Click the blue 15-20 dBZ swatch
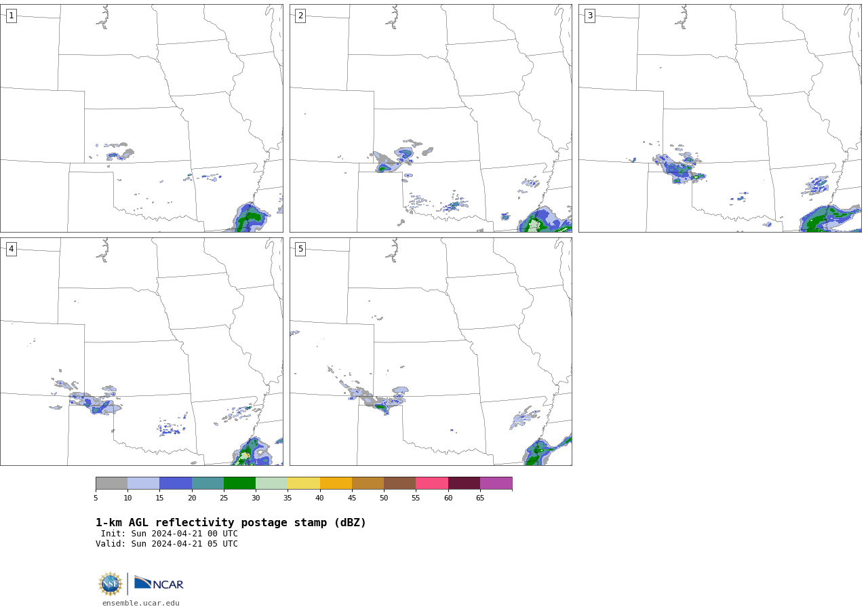 [x=176, y=484]
